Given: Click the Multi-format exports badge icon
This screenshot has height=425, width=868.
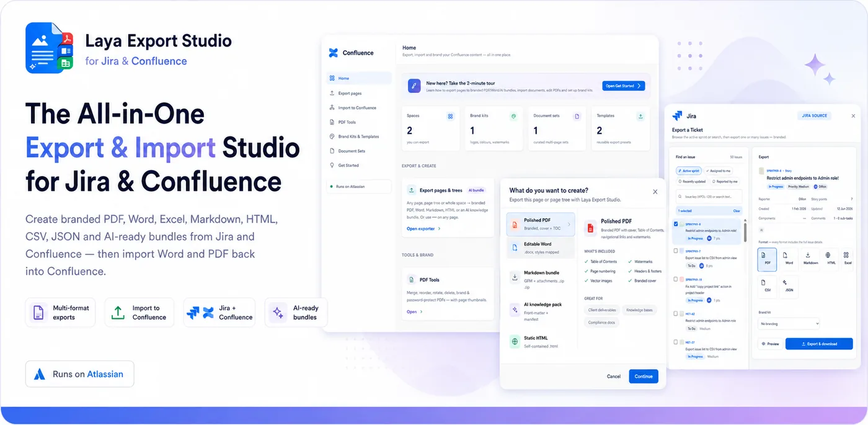Looking at the screenshot, I should (38, 312).
